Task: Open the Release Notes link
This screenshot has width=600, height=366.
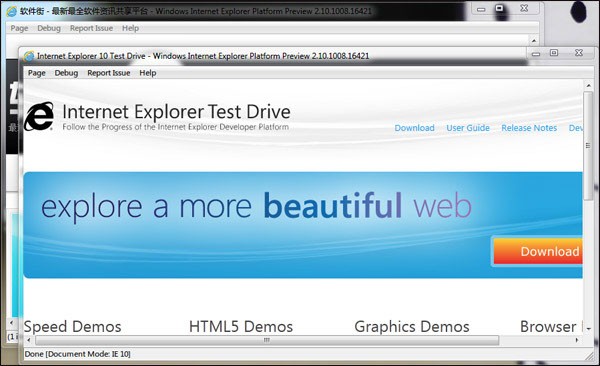Action: [529, 128]
